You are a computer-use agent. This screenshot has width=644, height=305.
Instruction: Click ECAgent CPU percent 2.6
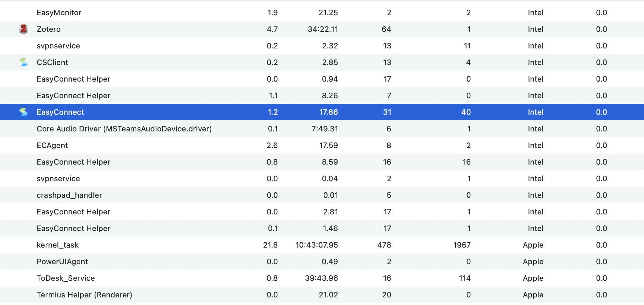(272, 145)
